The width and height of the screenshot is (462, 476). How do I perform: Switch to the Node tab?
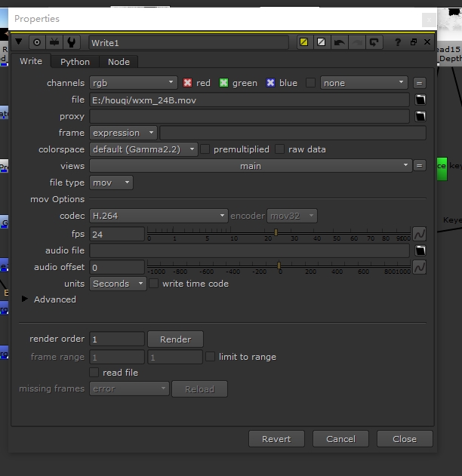click(x=119, y=62)
